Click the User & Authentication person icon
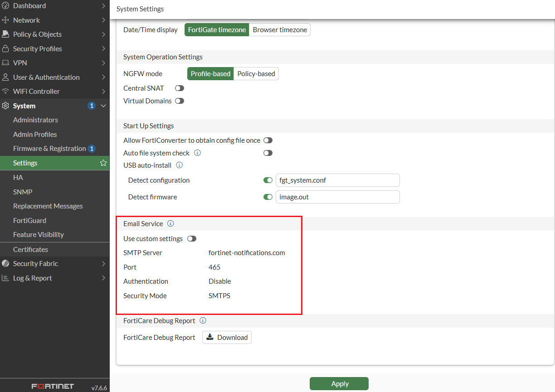 [x=5, y=77]
